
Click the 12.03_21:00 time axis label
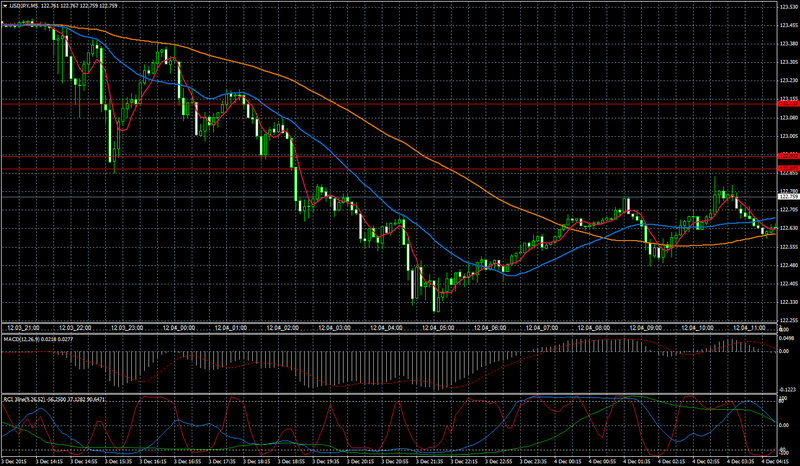point(22,328)
